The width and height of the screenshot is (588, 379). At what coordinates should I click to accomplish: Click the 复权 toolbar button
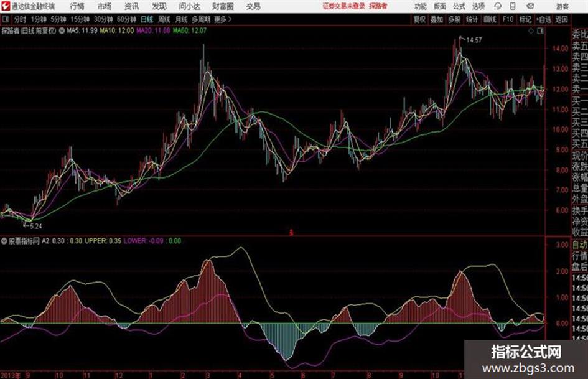click(419, 19)
